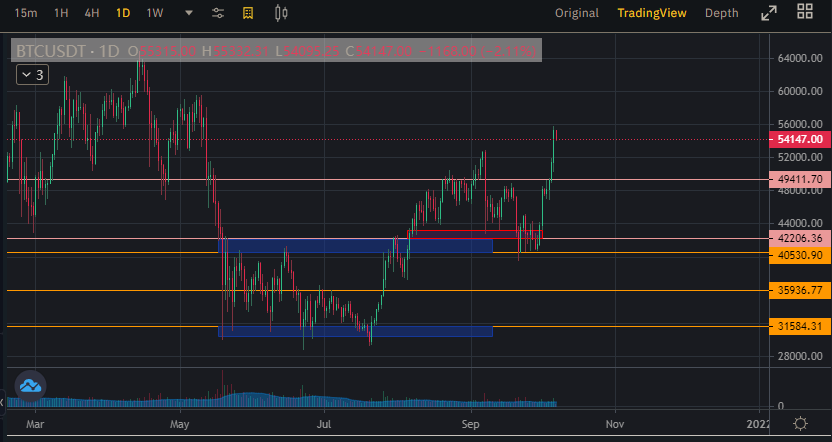Select the 42206.36 price line label
This screenshot has width=832, height=442.
800,239
